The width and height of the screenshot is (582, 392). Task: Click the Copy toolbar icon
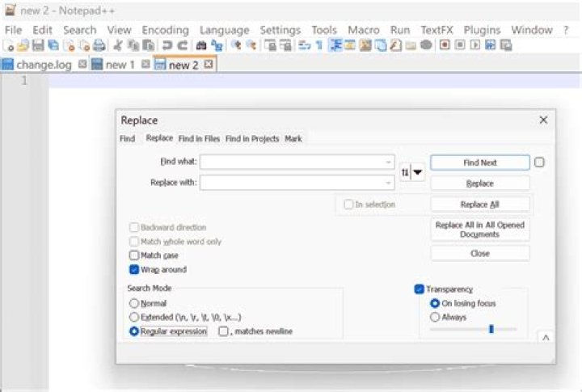133,45
